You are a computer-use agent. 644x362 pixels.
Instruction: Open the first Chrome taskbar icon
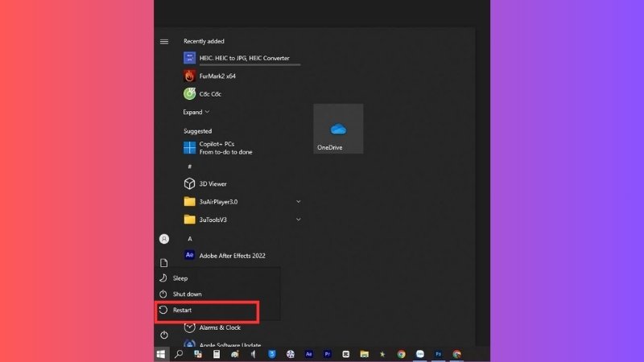[x=401, y=354]
